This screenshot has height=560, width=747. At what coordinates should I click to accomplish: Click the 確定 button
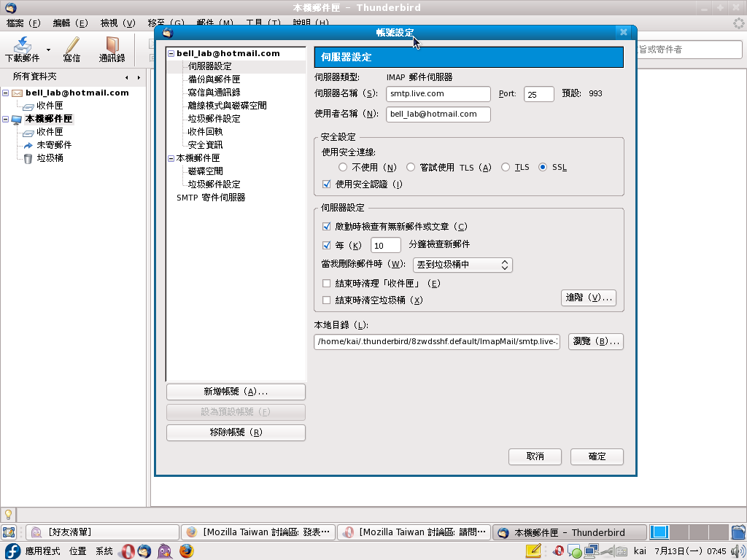click(x=597, y=456)
